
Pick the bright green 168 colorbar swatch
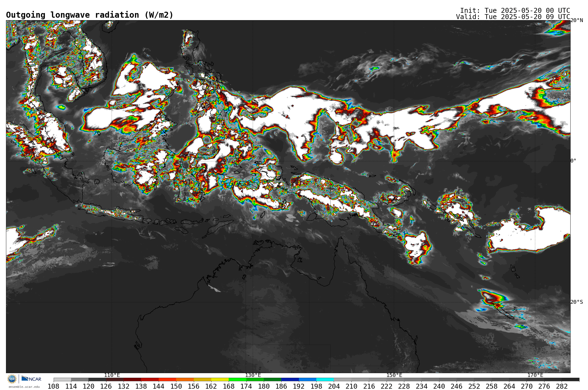tap(237, 379)
